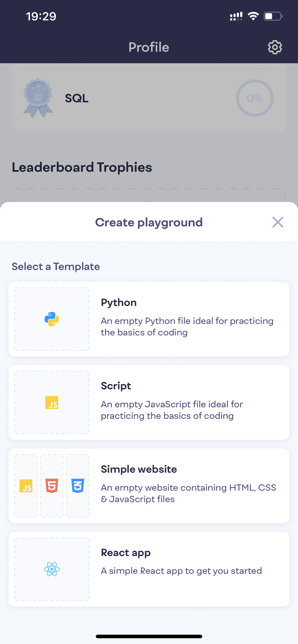The image size is (298, 644).
Task: Close the Create playground sheet
Action: click(278, 222)
